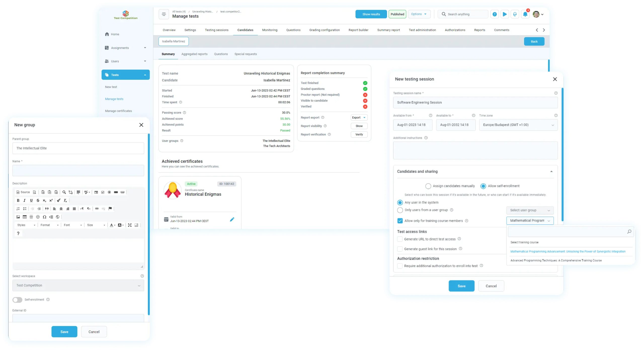
Task: Check Generate URL to direct test access
Action: point(400,239)
